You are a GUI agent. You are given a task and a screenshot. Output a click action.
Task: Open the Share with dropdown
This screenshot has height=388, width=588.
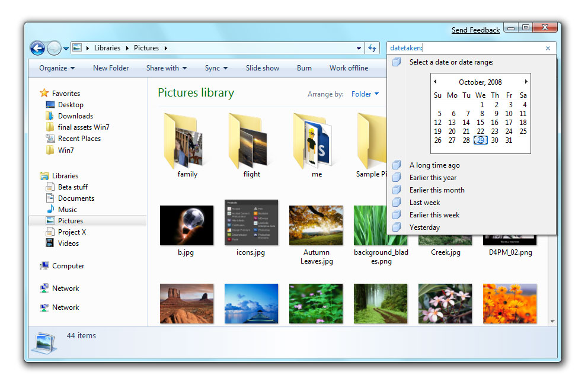(x=166, y=68)
